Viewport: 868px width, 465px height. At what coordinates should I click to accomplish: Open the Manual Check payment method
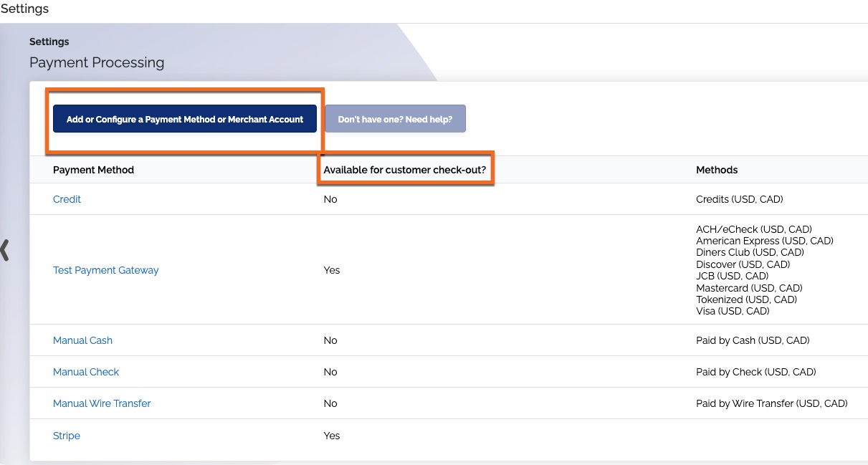tap(86, 372)
